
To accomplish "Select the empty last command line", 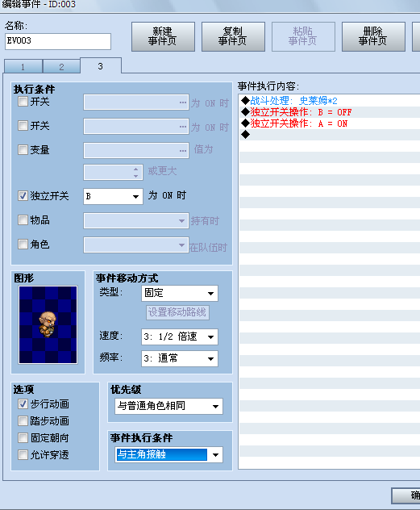I will (330, 135).
